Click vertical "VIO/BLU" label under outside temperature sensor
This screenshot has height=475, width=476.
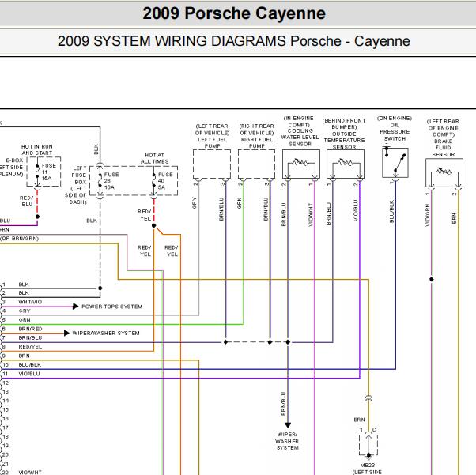356,210
